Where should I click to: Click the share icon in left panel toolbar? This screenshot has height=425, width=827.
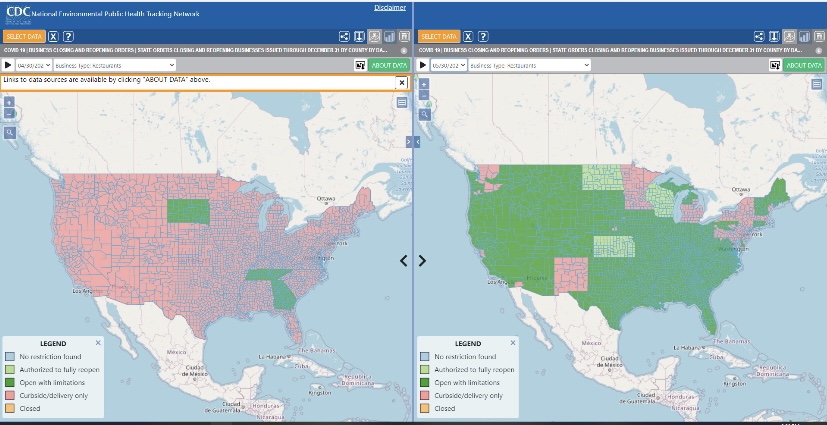pyautogui.click(x=343, y=36)
